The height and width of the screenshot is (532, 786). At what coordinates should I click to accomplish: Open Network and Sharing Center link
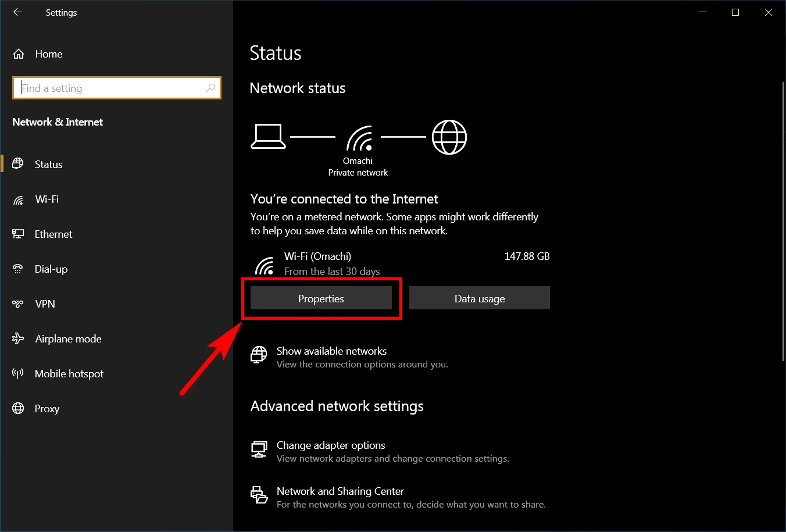[x=340, y=491]
